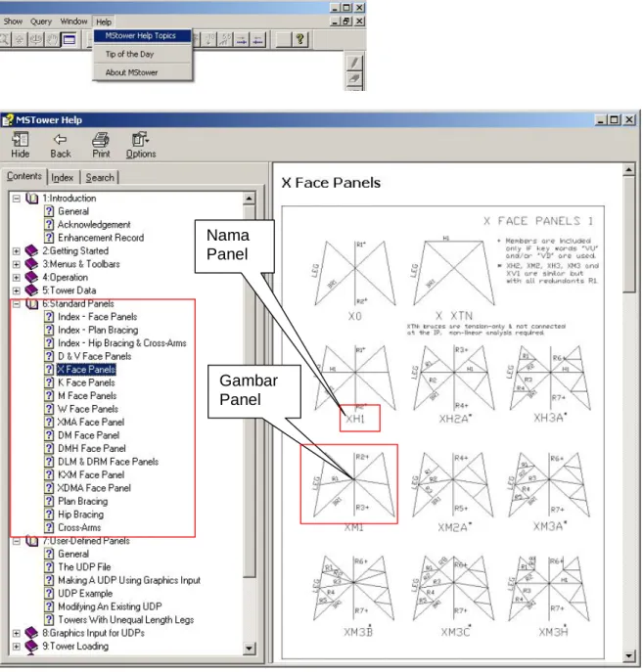Click the purple book icon of 9:Tower Loading
Image resolution: width=643 pixels, height=672 pixels.
point(31,647)
